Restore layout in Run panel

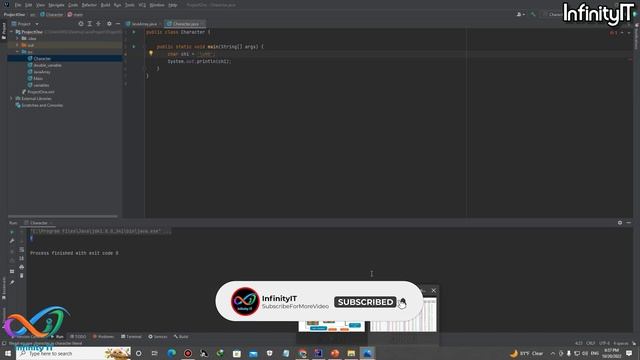(12, 271)
